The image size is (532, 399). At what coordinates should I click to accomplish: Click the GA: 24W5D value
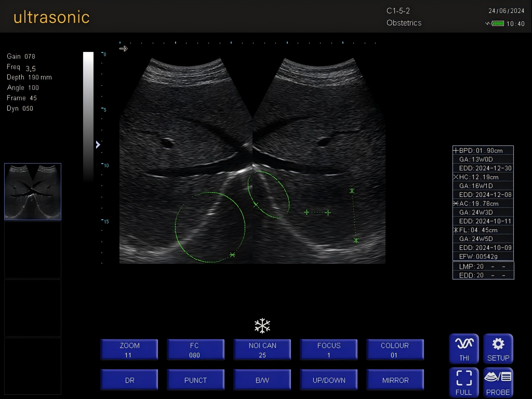click(476, 239)
